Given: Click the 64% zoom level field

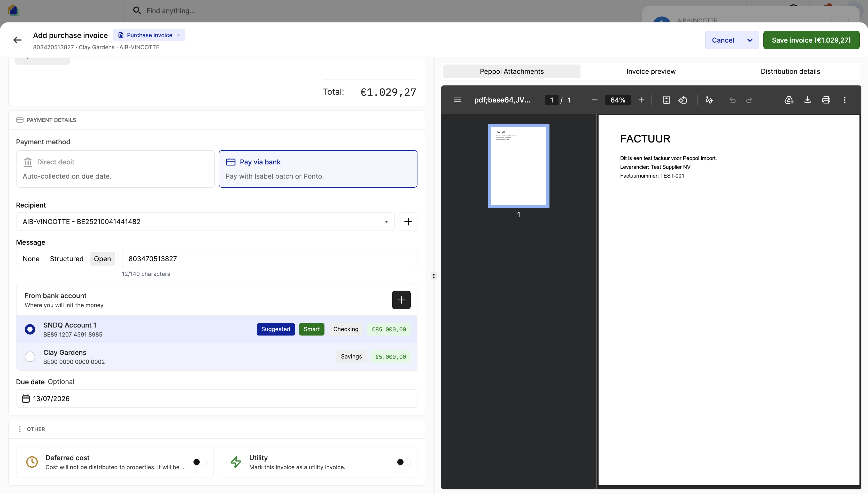Looking at the screenshot, I should 617,100.
